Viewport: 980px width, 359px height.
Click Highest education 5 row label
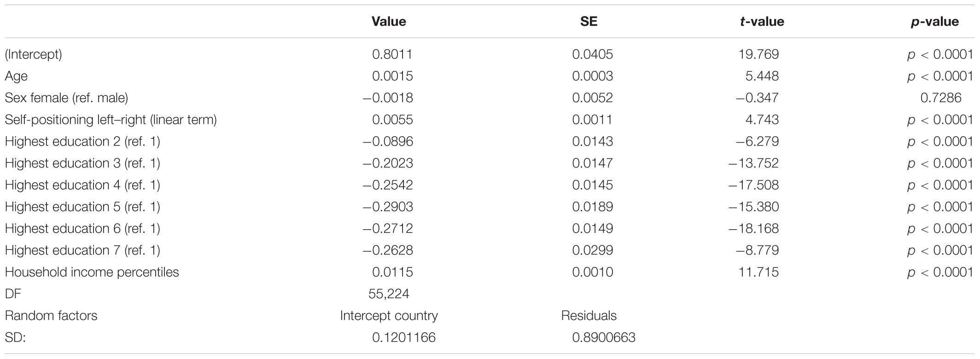[x=82, y=207]
